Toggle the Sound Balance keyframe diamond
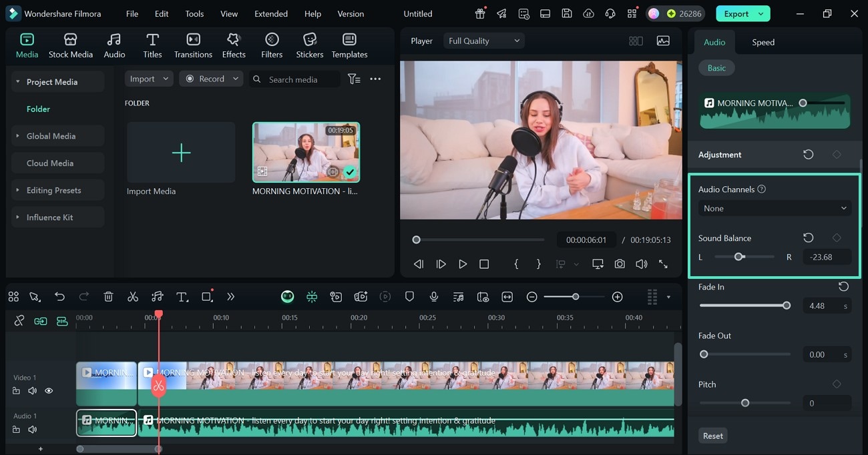This screenshot has height=455, width=868. (837, 238)
